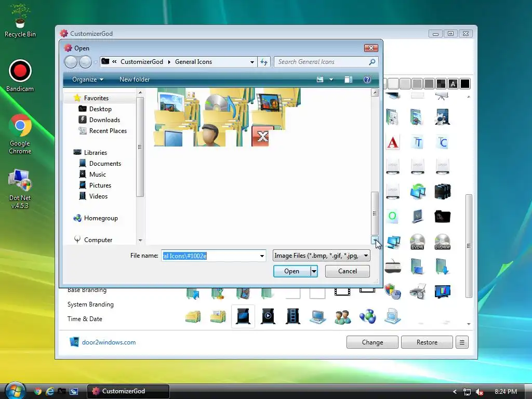532x399 pixels.
Task: Open the Organize dropdown menu
Action: [x=87, y=79]
